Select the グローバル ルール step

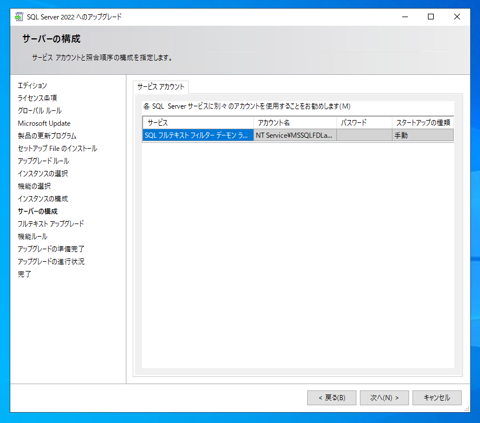pyautogui.click(x=40, y=111)
